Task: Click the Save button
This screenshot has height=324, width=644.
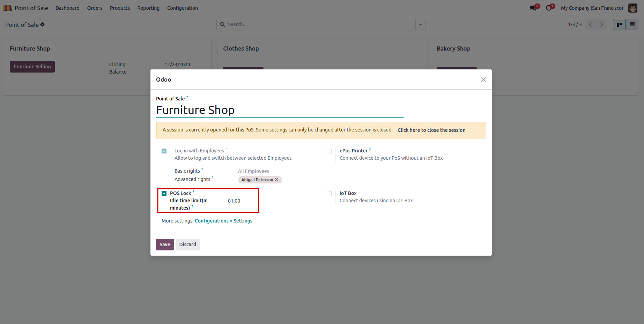Action: click(165, 244)
